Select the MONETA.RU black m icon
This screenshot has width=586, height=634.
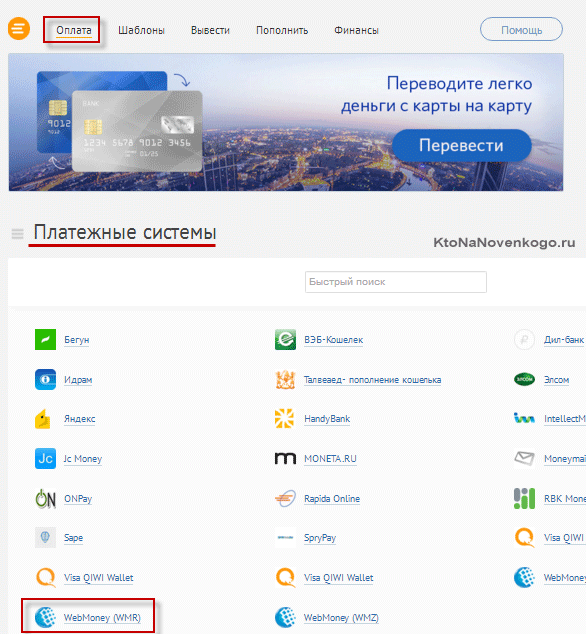click(285, 459)
